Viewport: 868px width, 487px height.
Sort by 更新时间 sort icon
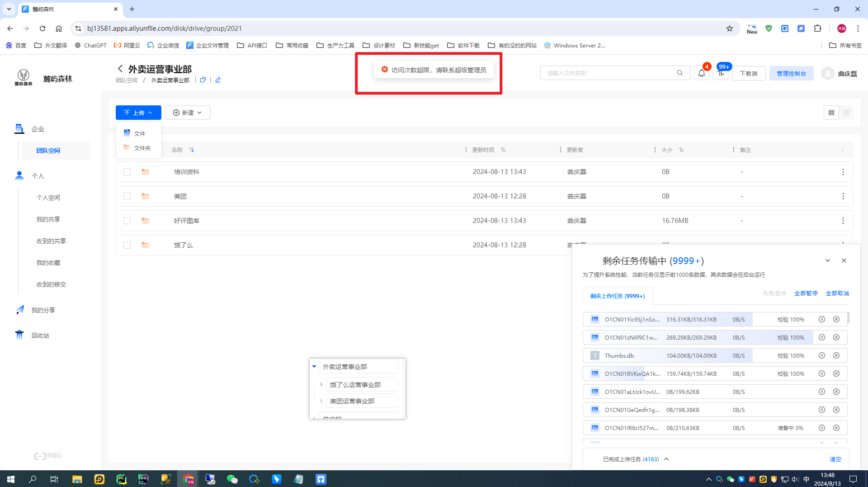(x=503, y=150)
